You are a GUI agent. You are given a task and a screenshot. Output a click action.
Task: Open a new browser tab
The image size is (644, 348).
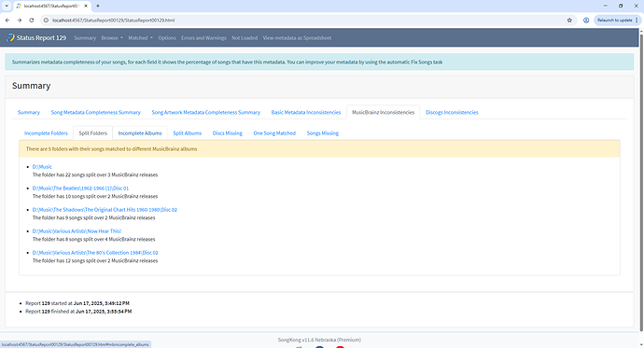tap(98, 6)
